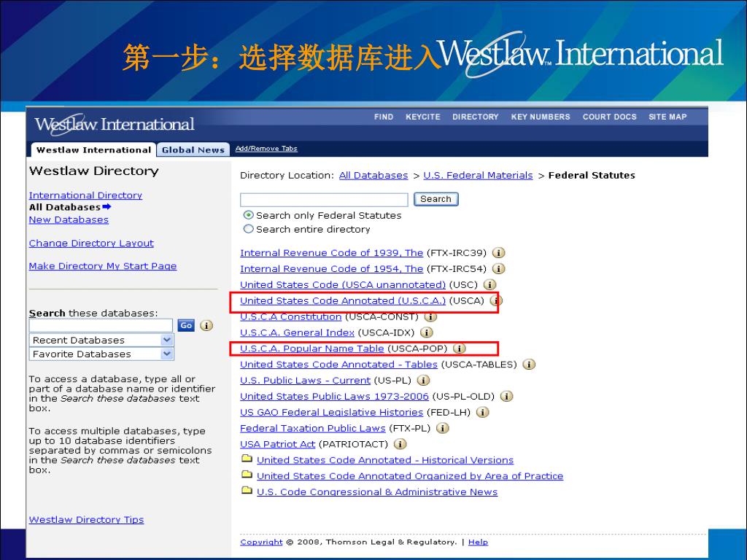Click blue arrow beside All Databases
The height and width of the screenshot is (560, 747).
pos(107,206)
